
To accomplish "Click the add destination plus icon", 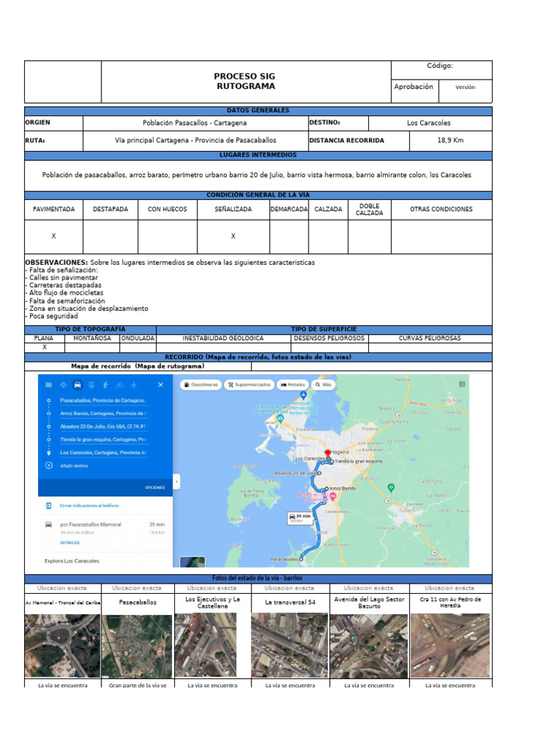I will pos(49,465).
